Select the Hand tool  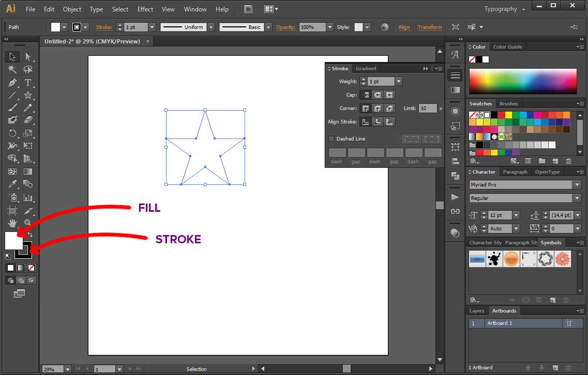[11, 223]
